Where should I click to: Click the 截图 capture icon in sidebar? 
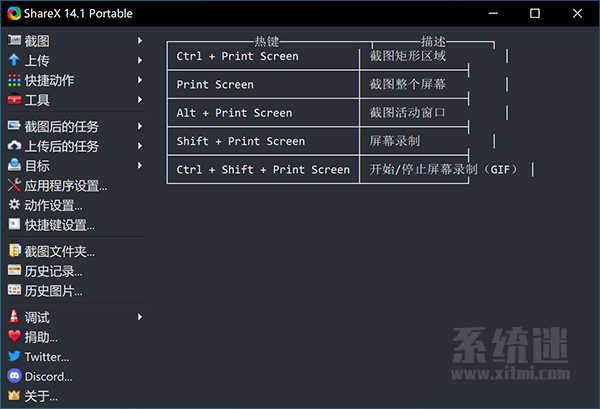14,40
